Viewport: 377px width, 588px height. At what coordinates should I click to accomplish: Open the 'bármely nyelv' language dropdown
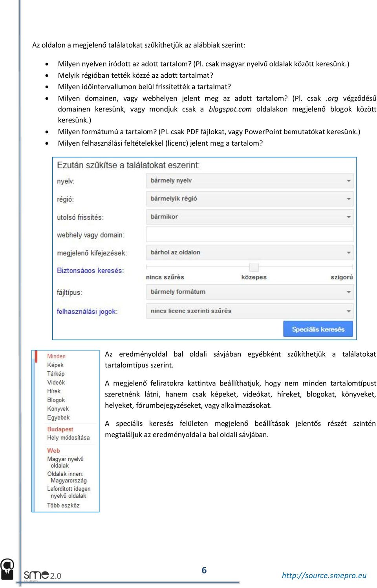[x=250, y=181]
